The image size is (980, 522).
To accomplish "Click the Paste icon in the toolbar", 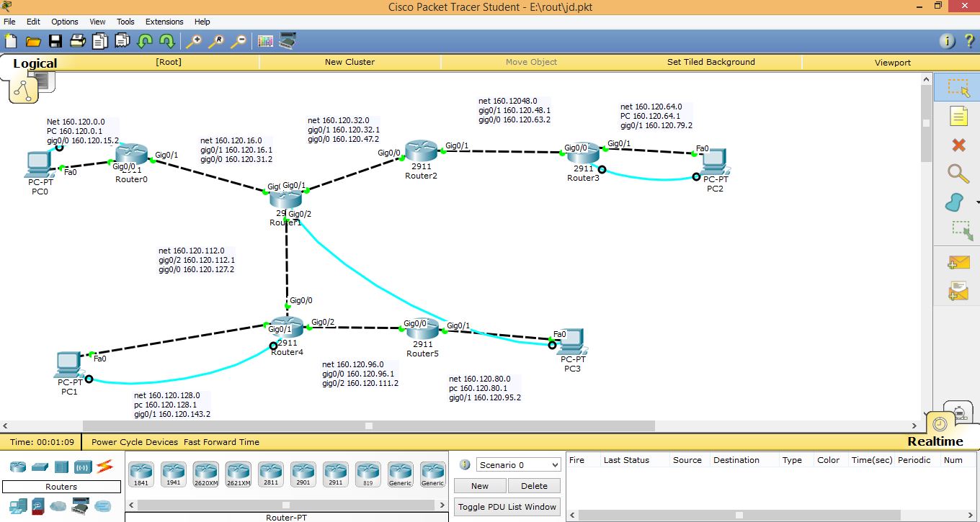I will click(122, 41).
